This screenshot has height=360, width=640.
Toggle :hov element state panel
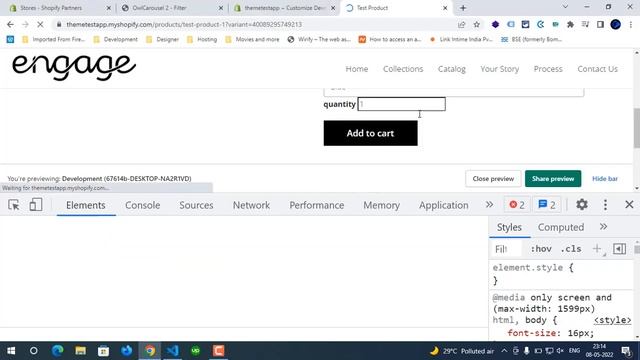(x=541, y=249)
